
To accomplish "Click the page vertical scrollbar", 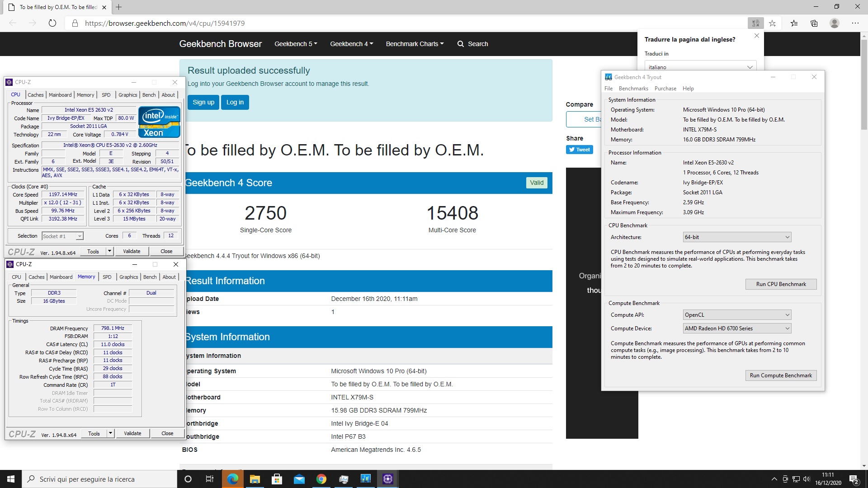I will click(864, 84).
